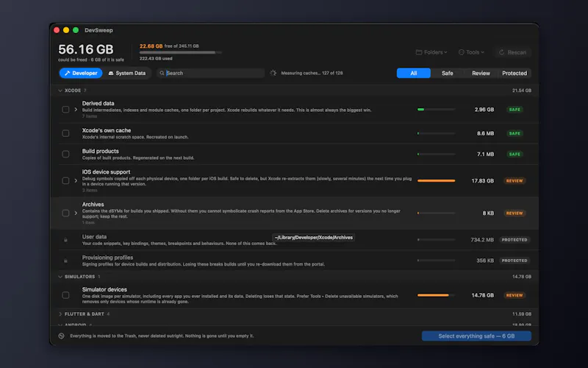
Task: Collapse the SIMULATORS section
Action: tap(60, 277)
